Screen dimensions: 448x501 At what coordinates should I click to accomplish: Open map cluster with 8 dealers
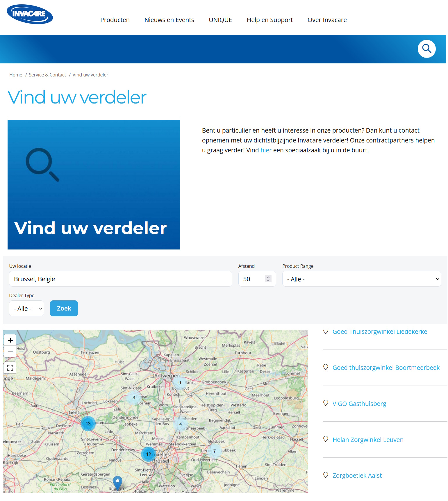point(134,397)
